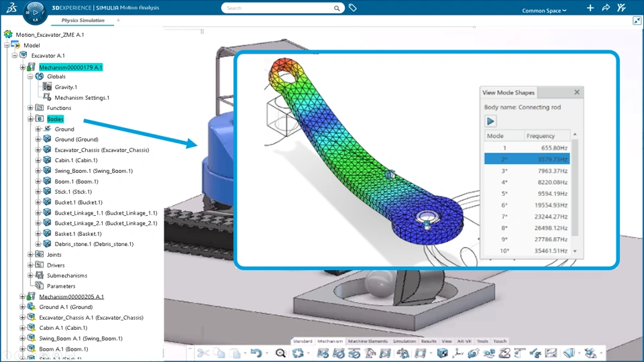Viewport: 644px width, 362px height.
Task: Collapse the Excavator A.1 node
Action: pos(15,56)
